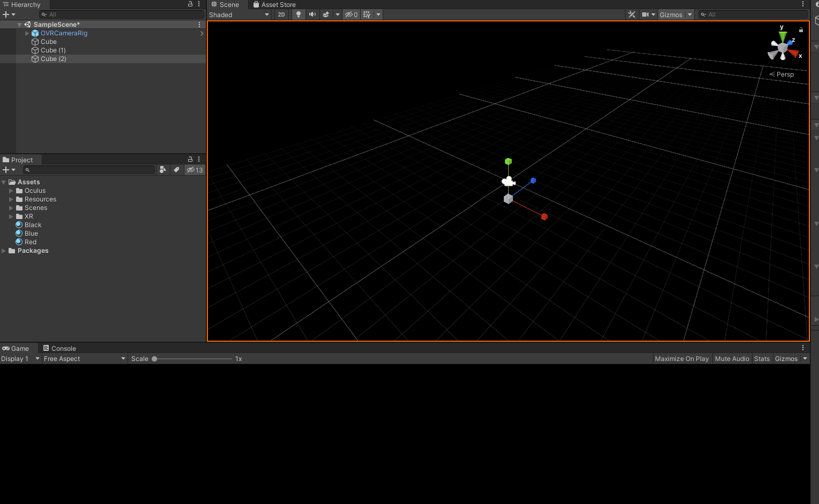Switch to the Console tab

coord(59,348)
